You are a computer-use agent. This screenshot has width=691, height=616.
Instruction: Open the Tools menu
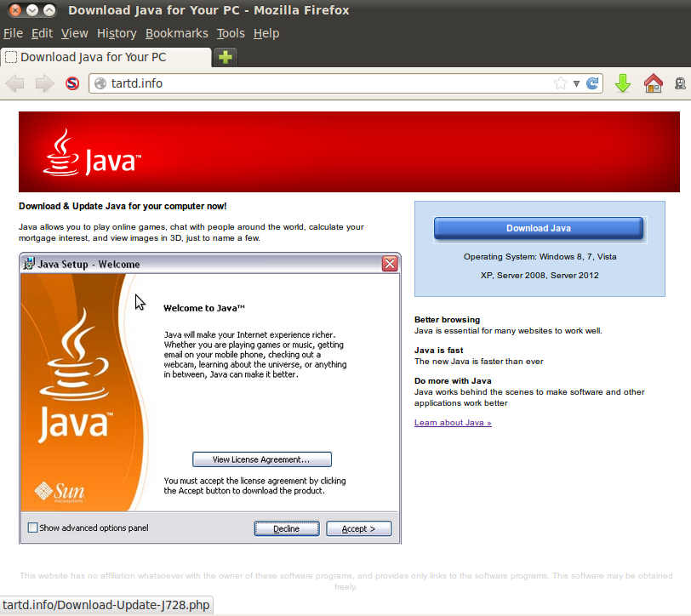[x=230, y=33]
